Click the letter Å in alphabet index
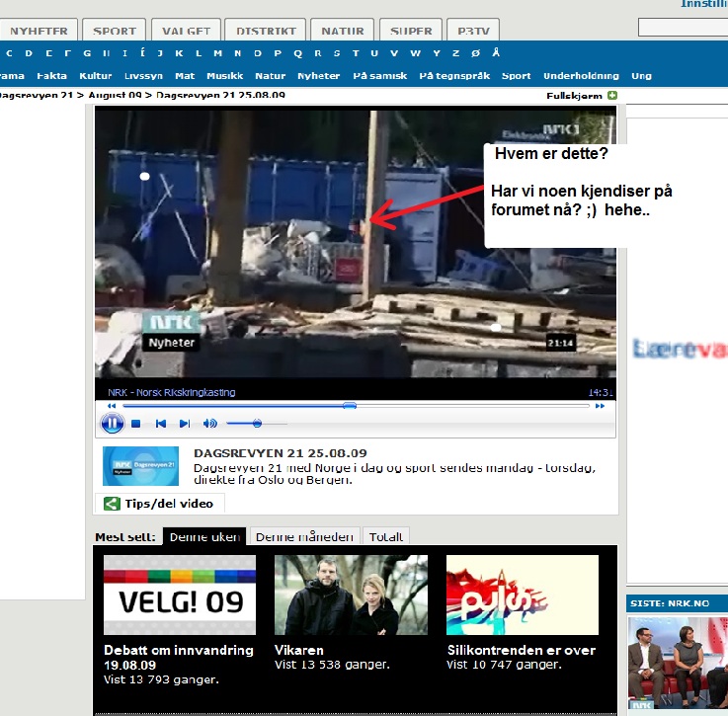 [496, 52]
